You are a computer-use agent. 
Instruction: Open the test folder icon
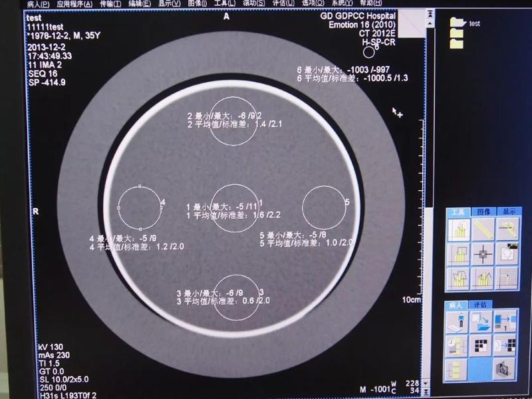pos(457,23)
